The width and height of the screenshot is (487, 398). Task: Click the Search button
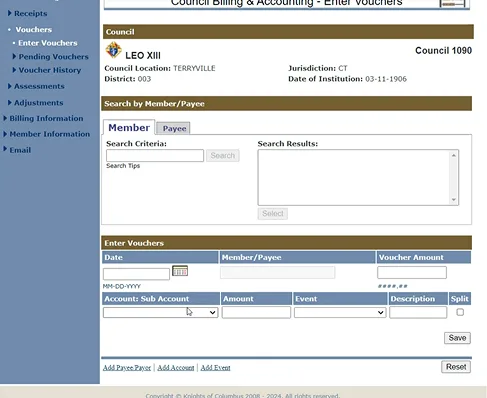tap(223, 156)
